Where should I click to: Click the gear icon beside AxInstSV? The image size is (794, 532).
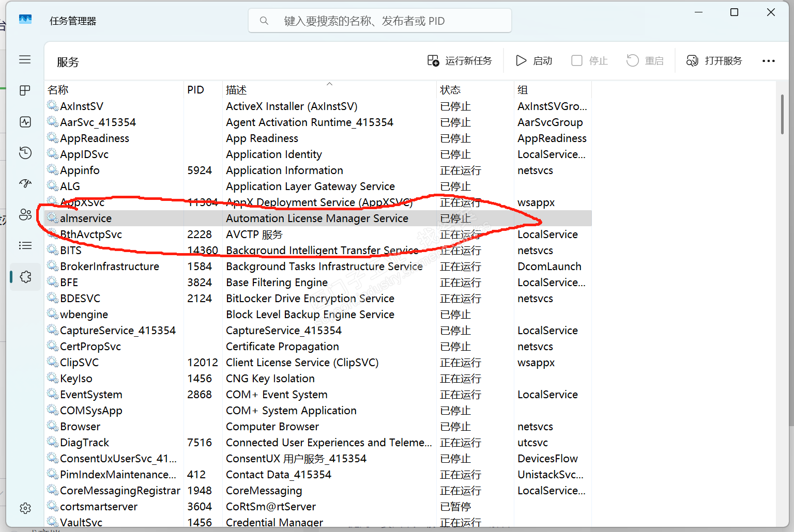pyautogui.click(x=52, y=106)
